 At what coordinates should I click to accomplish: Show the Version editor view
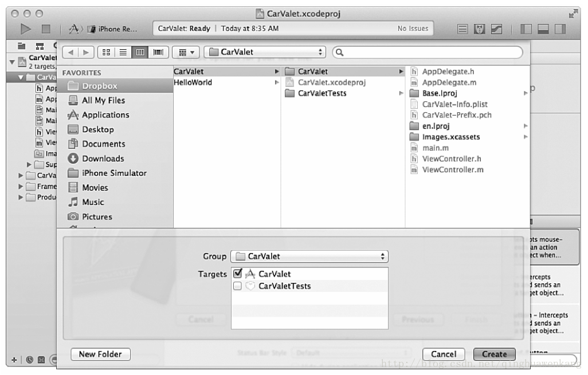pyautogui.click(x=496, y=29)
